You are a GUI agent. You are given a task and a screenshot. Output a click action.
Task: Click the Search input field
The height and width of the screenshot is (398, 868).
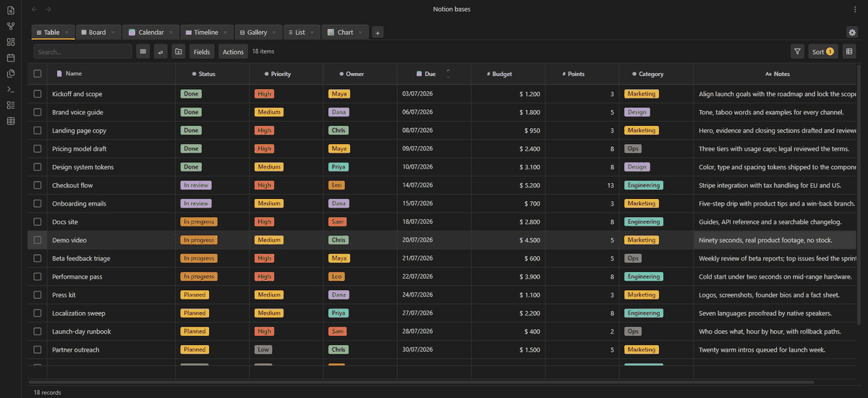(82, 52)
